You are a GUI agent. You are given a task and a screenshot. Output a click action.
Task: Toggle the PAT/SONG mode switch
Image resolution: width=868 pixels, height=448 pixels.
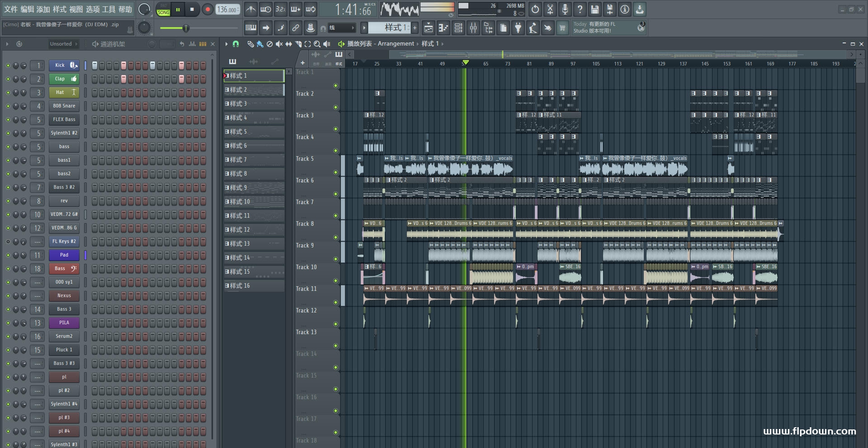click(x=163, y=9)
